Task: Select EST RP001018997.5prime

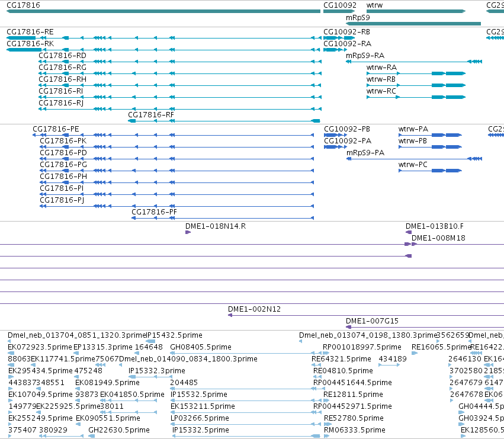Action: (362, 347)
